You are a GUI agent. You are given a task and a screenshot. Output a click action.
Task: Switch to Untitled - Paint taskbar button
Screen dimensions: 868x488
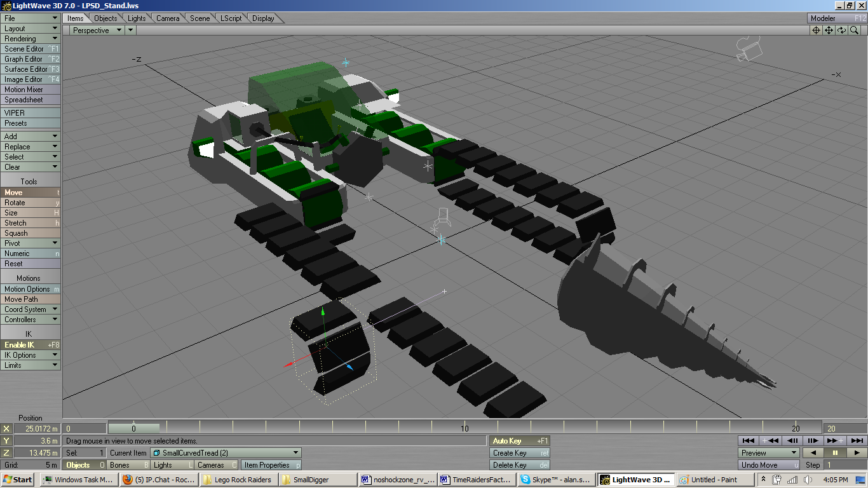715,480
